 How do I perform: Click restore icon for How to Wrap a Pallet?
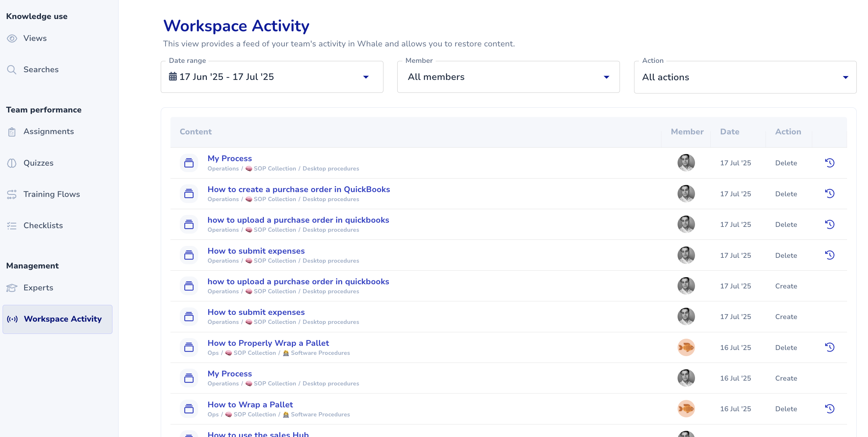[830, 408]
